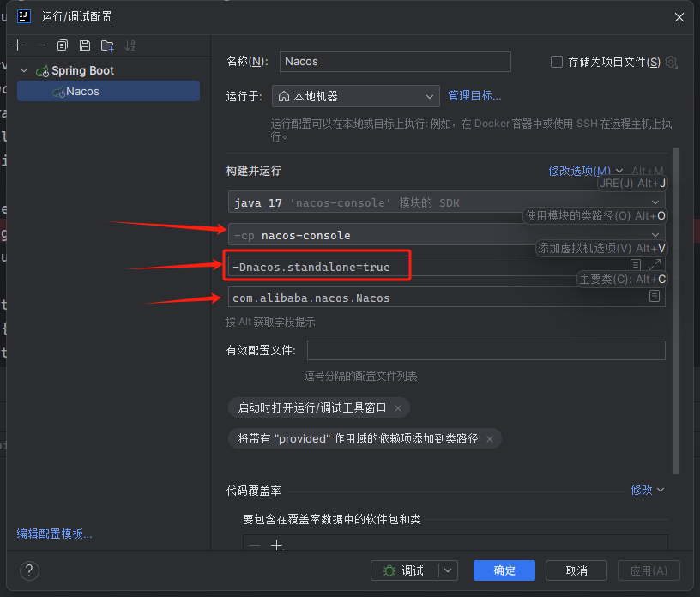Add a package to the coverage list

tap(277, 546)
